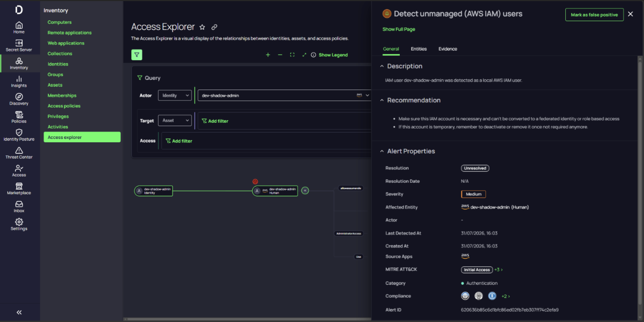Open Settings in the left sidebar

(19, 225)
